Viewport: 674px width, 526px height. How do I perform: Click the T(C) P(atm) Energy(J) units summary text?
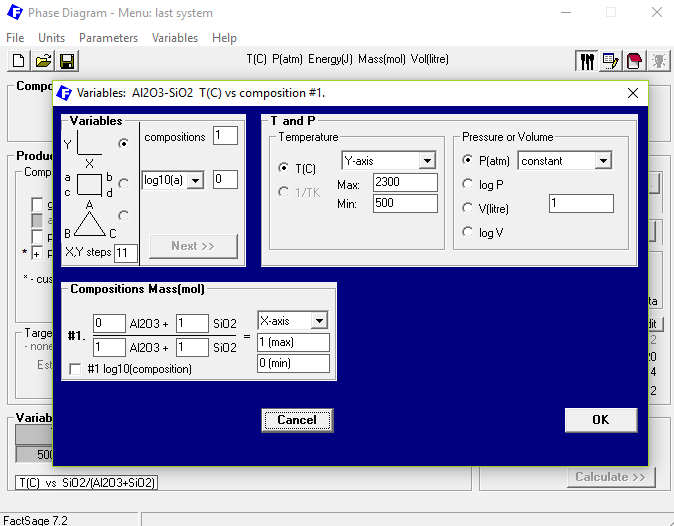click(x=347, y=59)
